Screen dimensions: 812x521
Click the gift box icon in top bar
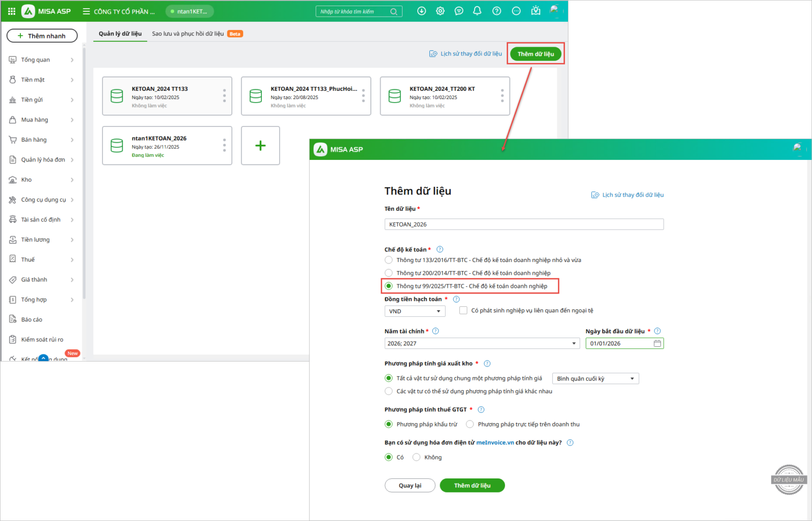pyautogui.click(x=535, y=11)
